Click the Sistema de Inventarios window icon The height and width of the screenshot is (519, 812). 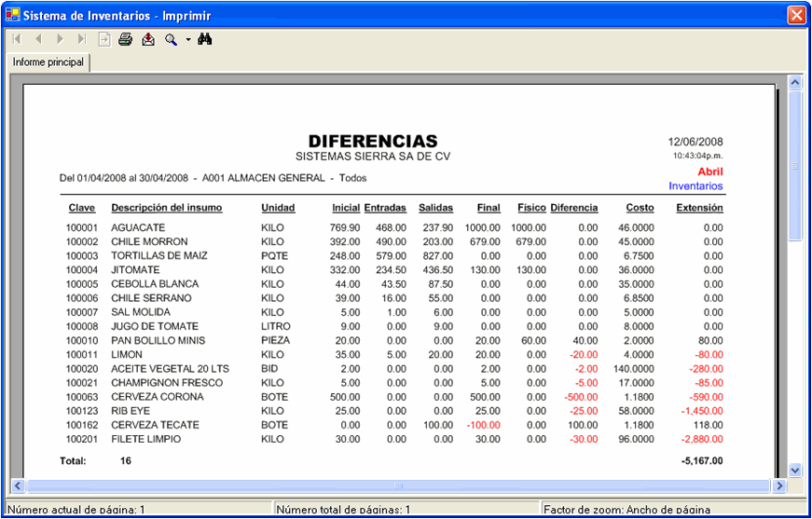[12, 15]
